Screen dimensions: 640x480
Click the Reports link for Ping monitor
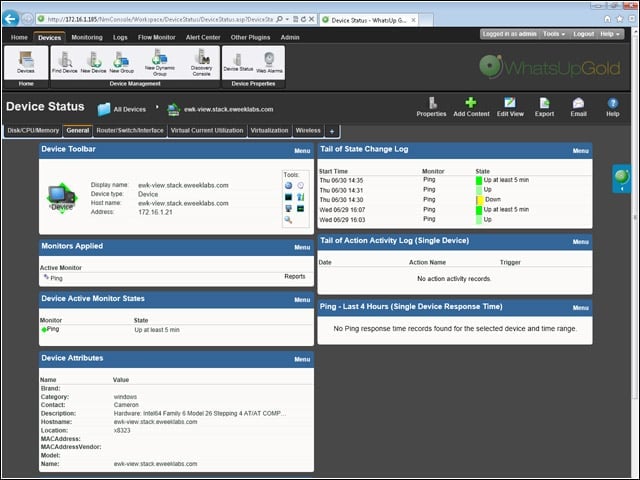pyautogui.click(x=295, y=276)
